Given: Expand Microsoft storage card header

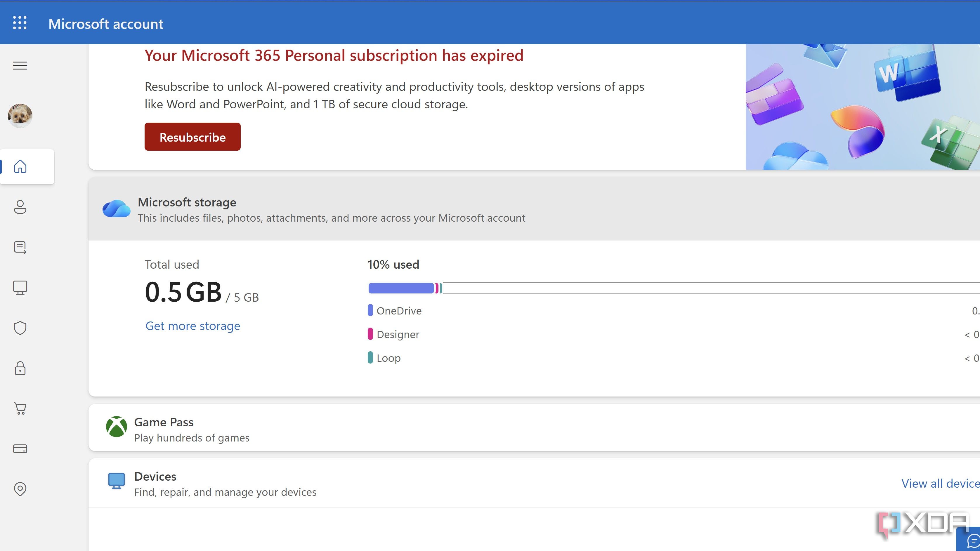Looking at the screenshot, I should tap(534, 209).
